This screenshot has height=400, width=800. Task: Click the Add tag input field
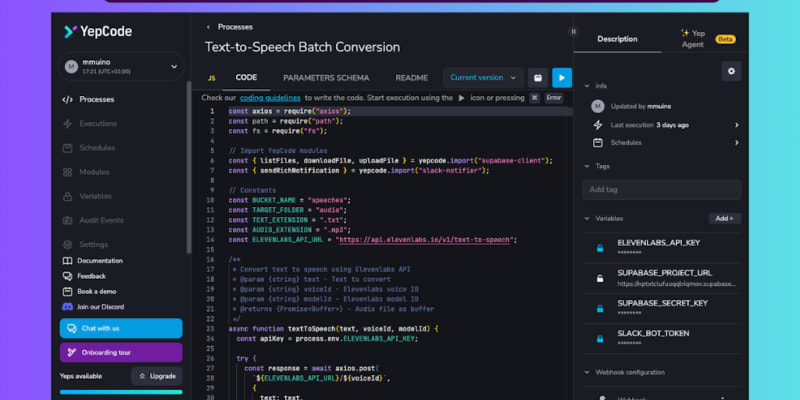point(662,189)
